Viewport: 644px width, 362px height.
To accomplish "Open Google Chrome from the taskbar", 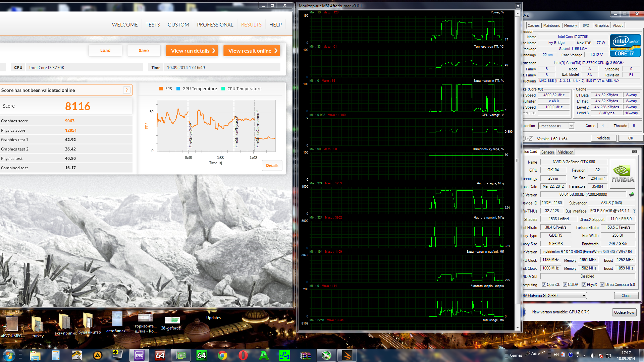I will pos(222,355).
